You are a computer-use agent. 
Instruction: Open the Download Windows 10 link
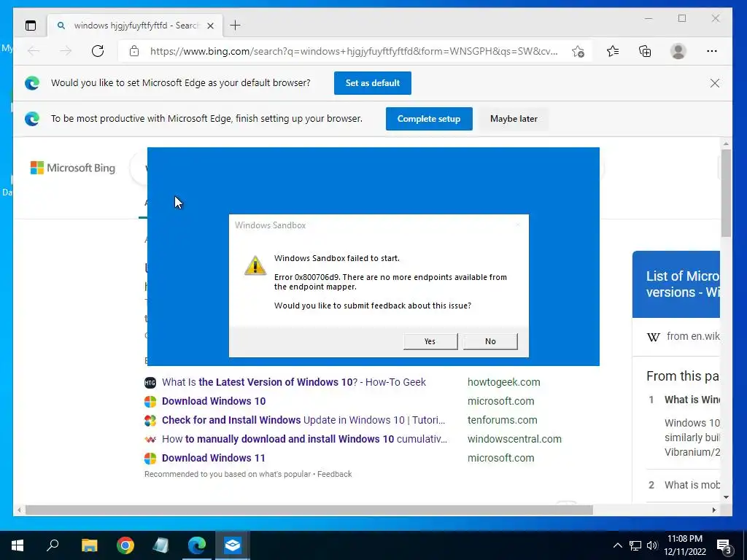[214, 402]
